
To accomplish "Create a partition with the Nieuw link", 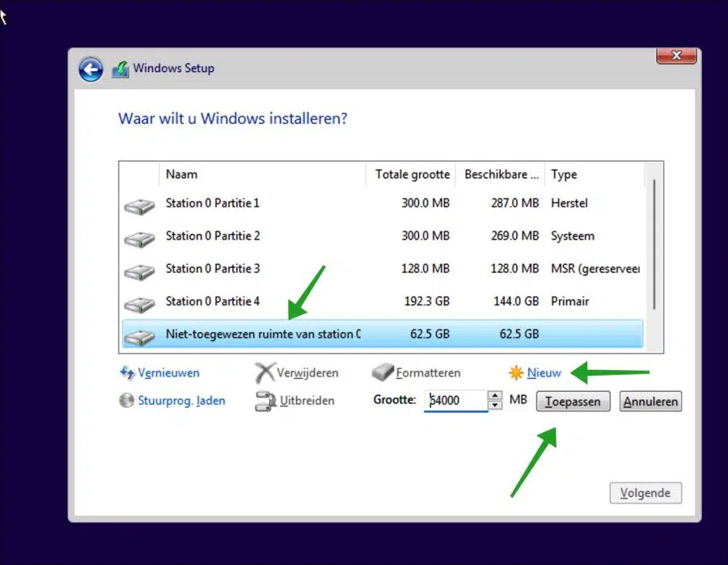I will [x=544, y=373].
